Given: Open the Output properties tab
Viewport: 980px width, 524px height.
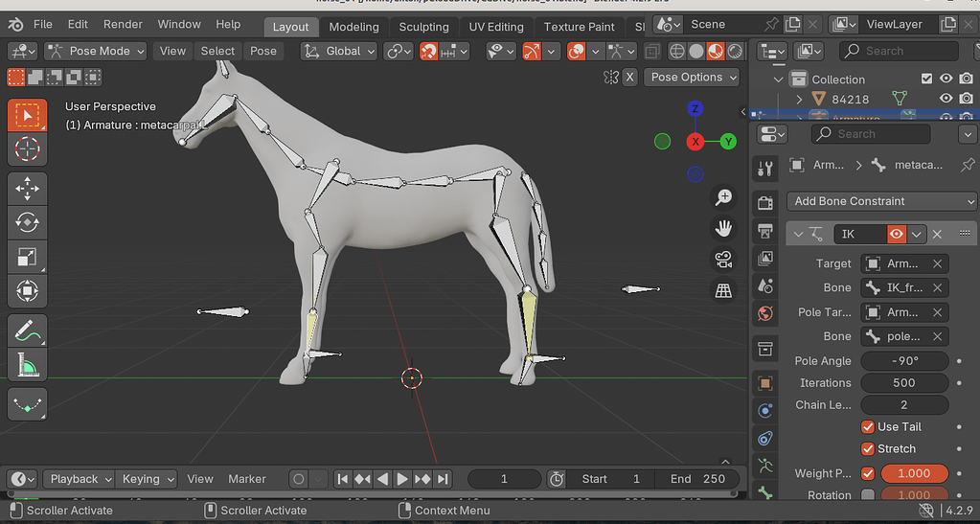Looking at the screenshot, I should point(765,231).
